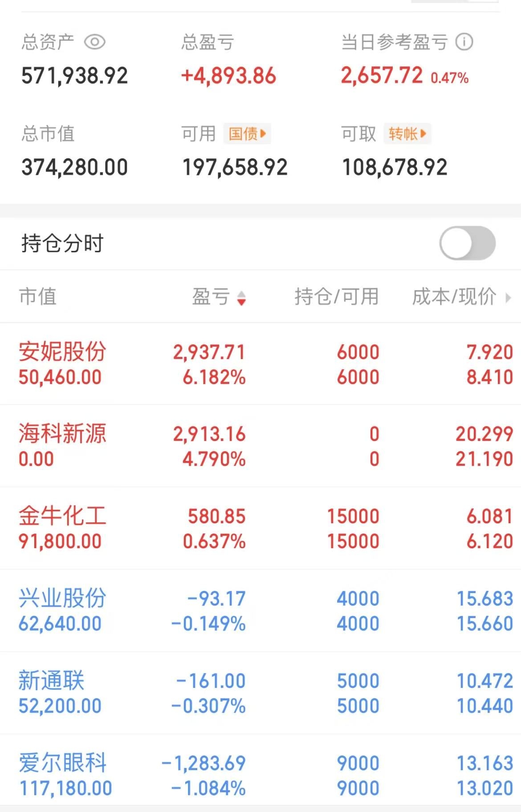This screenshot has width=521, height=812.
Task: Click the 盈亏 column header label
Action: [x=211, y=296]
